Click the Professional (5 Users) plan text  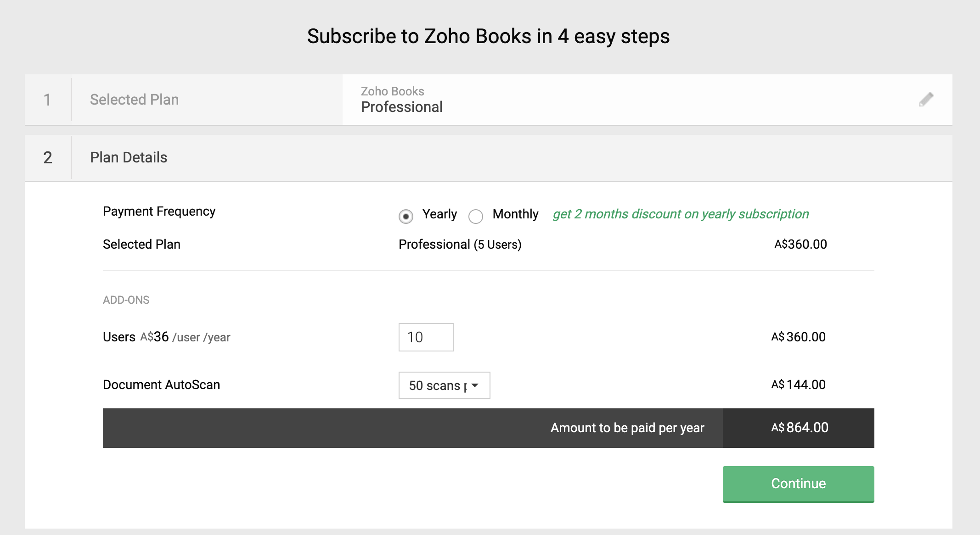pos(460,245)
